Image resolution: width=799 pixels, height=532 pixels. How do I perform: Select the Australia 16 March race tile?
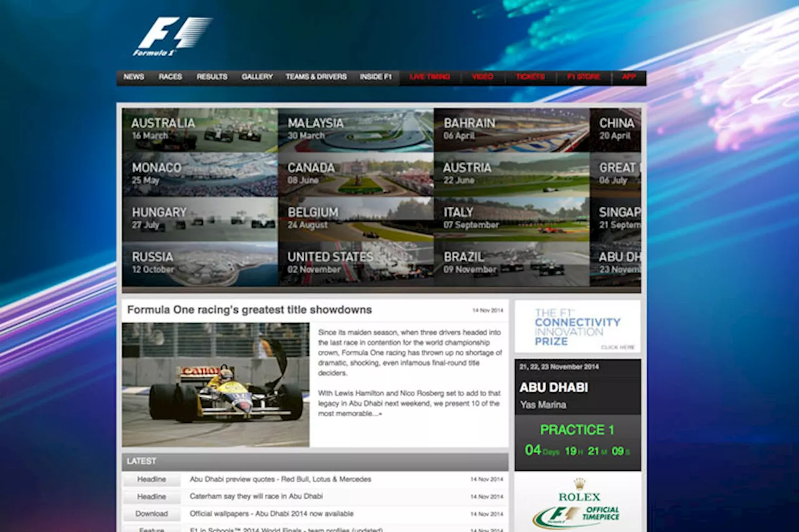[200, 130]
